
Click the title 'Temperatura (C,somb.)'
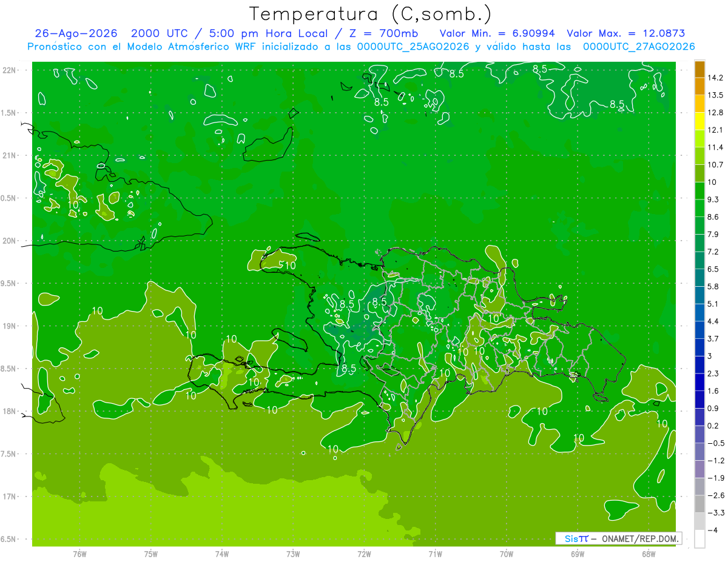pyautogui.click(x=370, y=13)
